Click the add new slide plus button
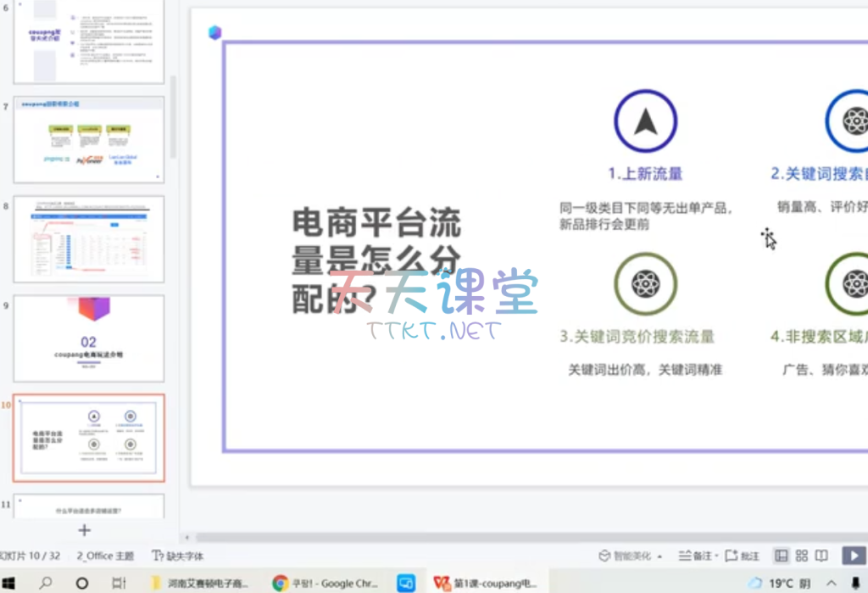The image size is (868, 593). 84,530
